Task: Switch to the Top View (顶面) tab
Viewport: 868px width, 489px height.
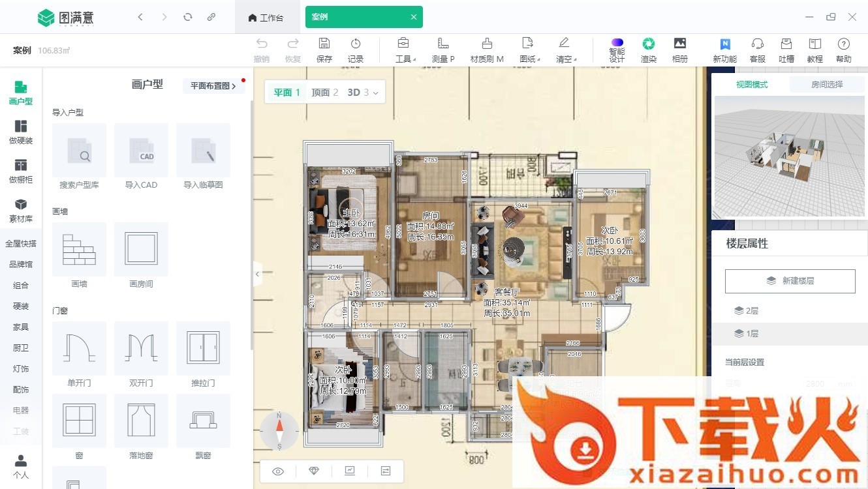Action: (324, 93)
